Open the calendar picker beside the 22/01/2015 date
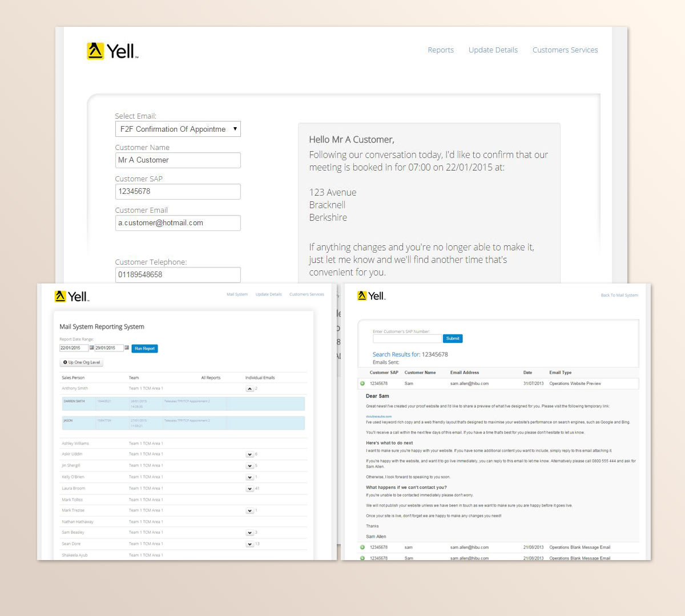The height and width of the screenshot is (616, 685). coord(92,347)
